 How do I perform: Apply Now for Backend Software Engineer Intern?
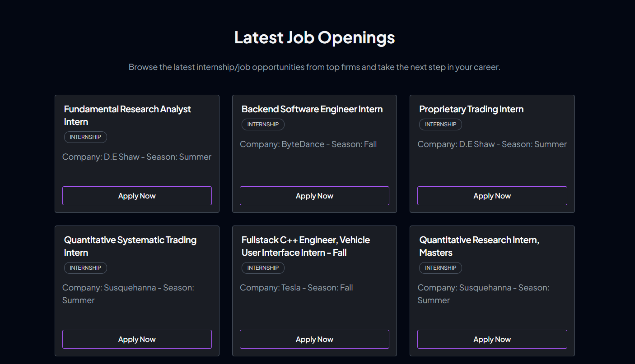pyautogui.click(x=314, y=196)
